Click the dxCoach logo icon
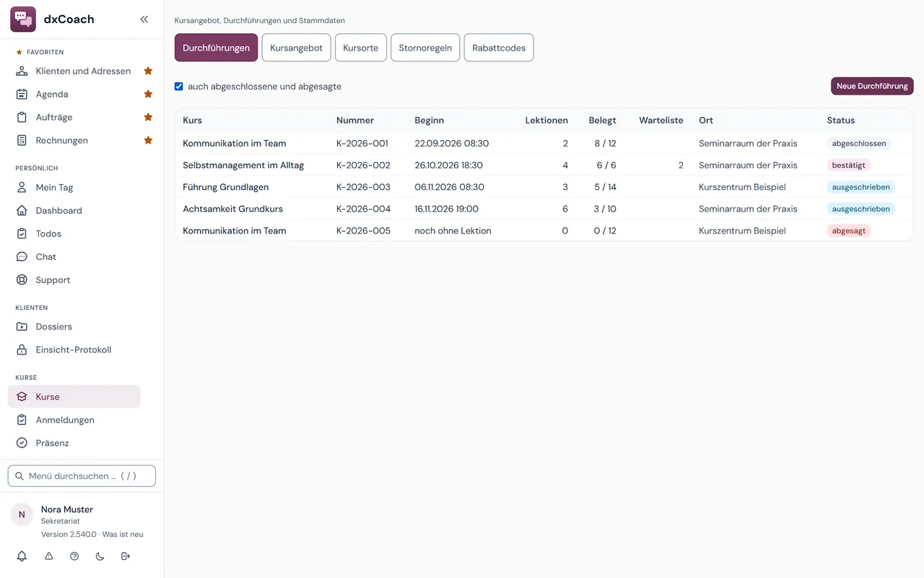The width and height of the screenshot is (924, 578). 23,20
